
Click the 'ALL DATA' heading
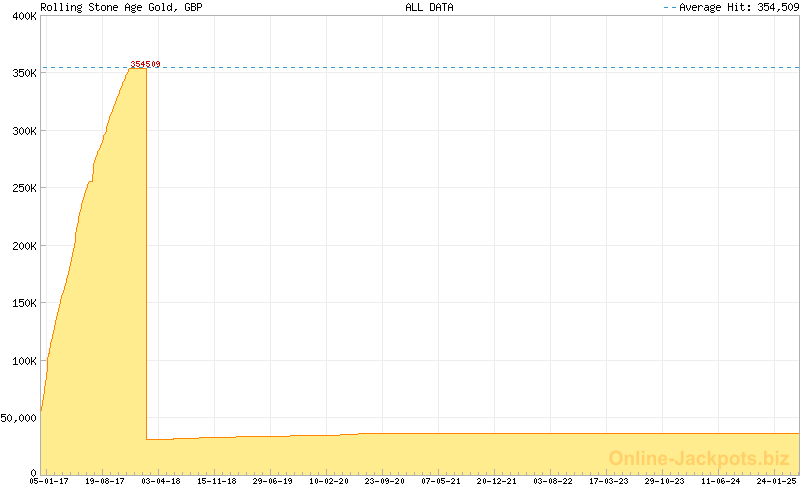click(429, 7)
